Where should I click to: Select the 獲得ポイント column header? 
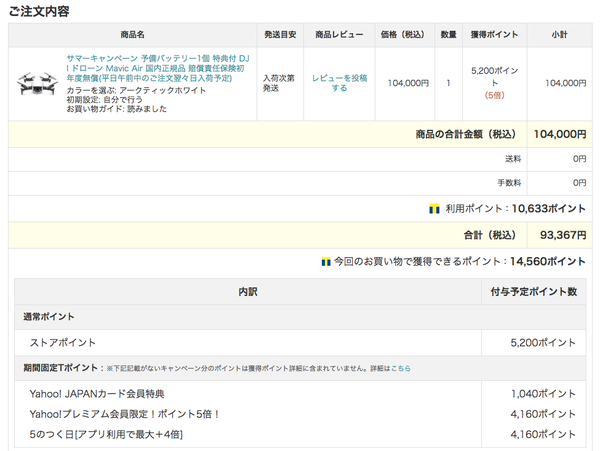494,35
